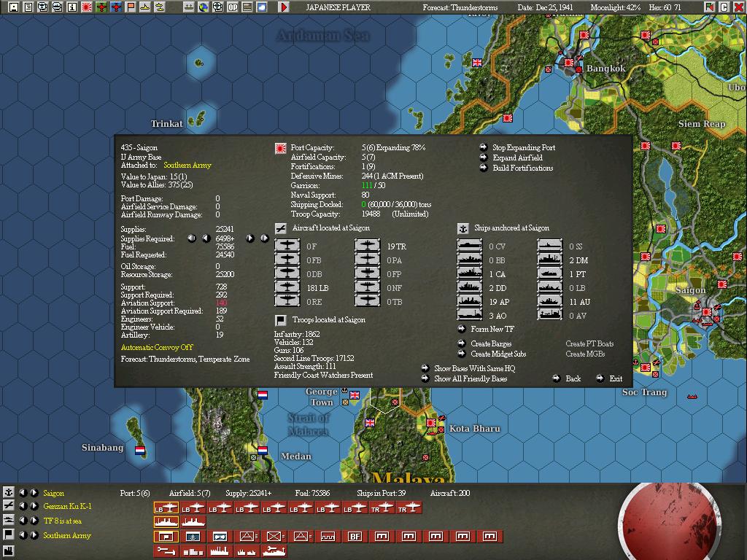Image resolution: width=747 pixels, height=560 pixels.
Task: Click the 'i' information icon in top toolbar
Action: (72, 7)
